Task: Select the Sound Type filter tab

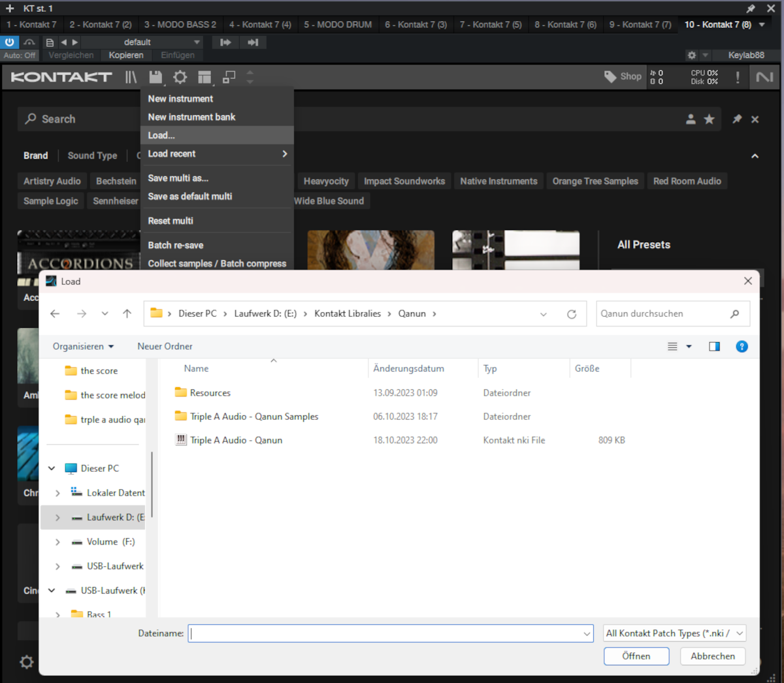Action: (x=93, y=156)
